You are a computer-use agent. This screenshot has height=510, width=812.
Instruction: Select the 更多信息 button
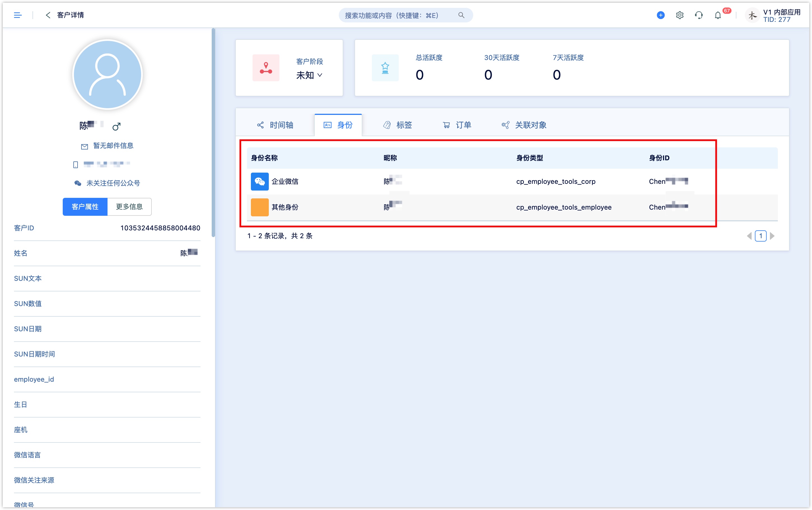129,207
